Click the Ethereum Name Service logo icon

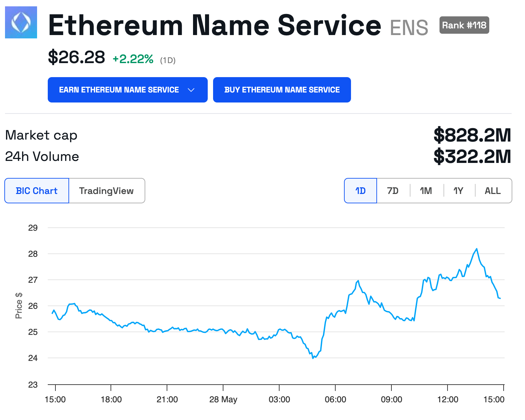[x=21, y=22]
